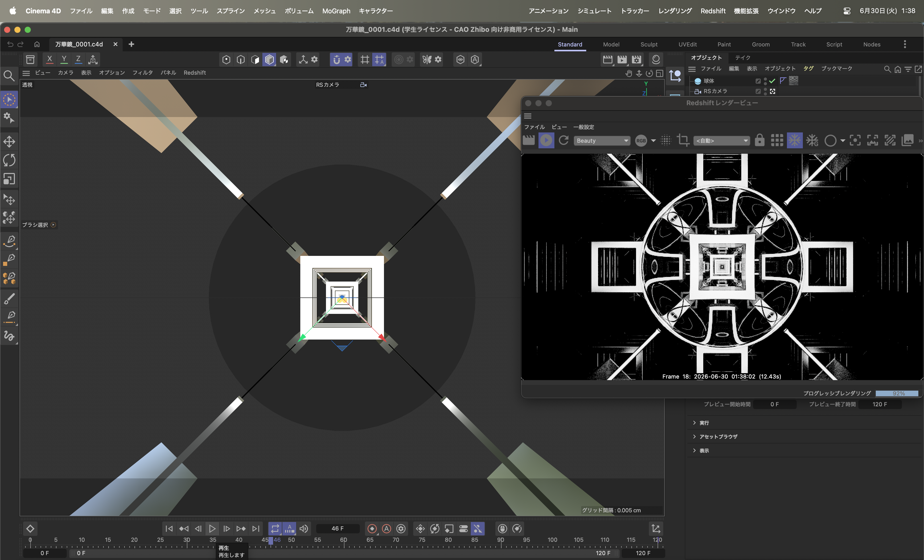The image size is (924, 560).
Task: Toggle X axis lock
Action: (x=50, y=59)
